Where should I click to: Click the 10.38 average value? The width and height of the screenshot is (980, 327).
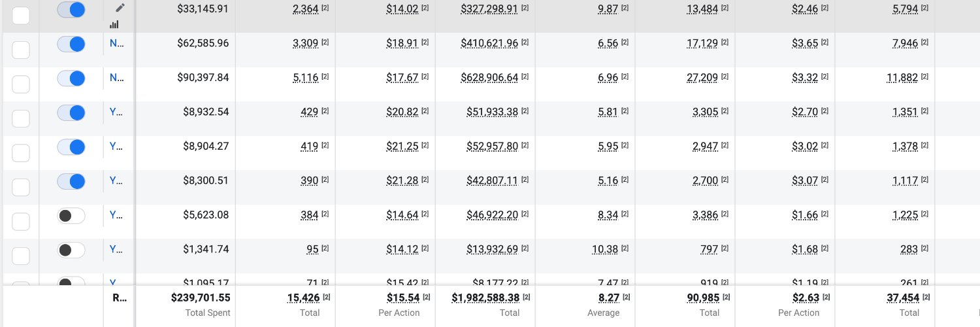pos(604,249)
